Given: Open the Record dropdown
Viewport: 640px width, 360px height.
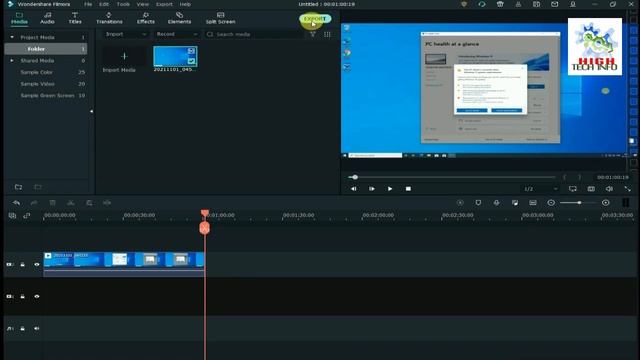Looking at the screenshot, I should tap(176, 34).
